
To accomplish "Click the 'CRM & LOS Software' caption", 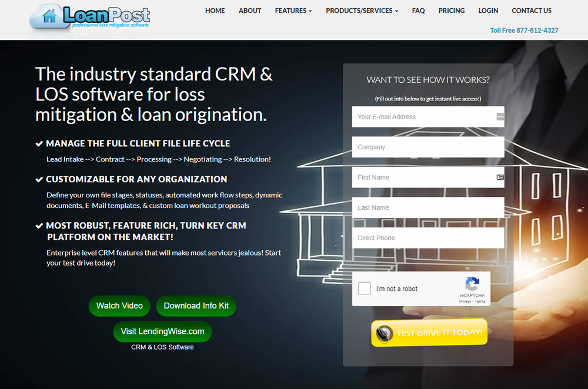I will pos(162,347).
